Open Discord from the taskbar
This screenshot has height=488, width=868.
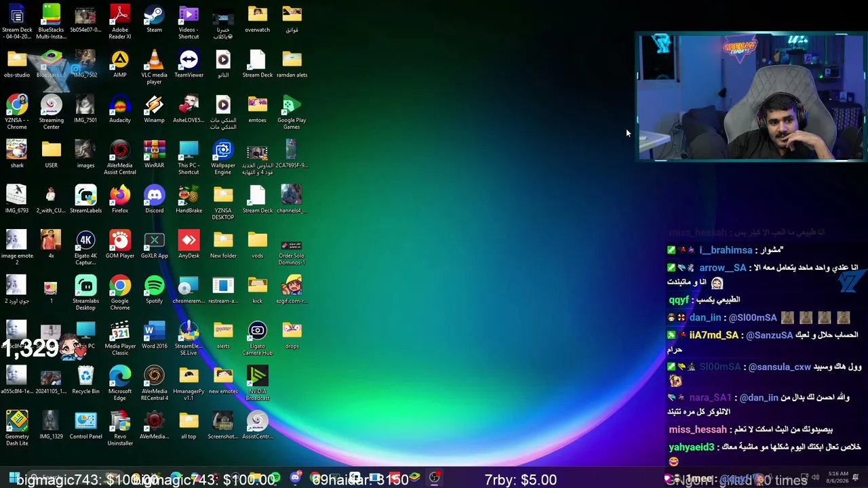click(295, 479)
